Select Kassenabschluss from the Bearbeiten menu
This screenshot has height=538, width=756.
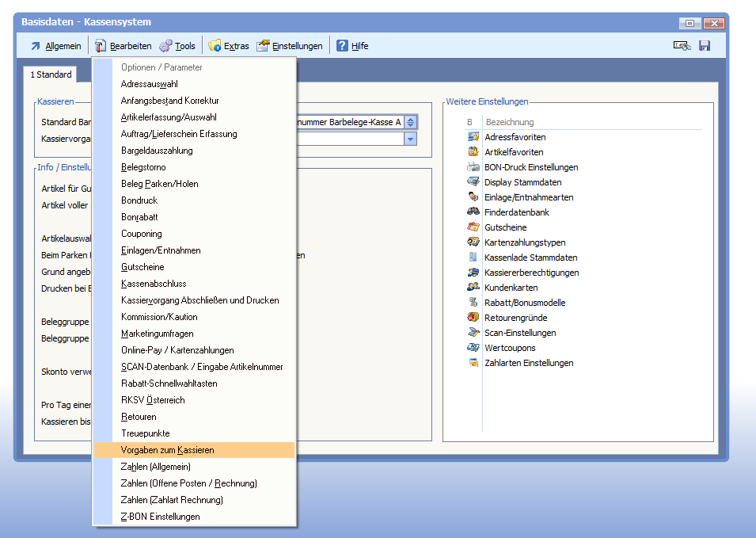tap(154, 284)
